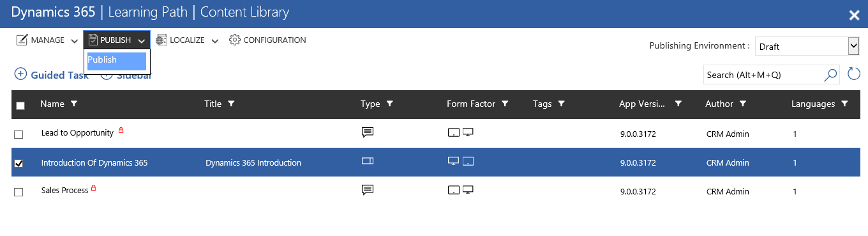Filter the Type column via funnel icon
This screenshot has width=868, height=236.
(390, 104)
